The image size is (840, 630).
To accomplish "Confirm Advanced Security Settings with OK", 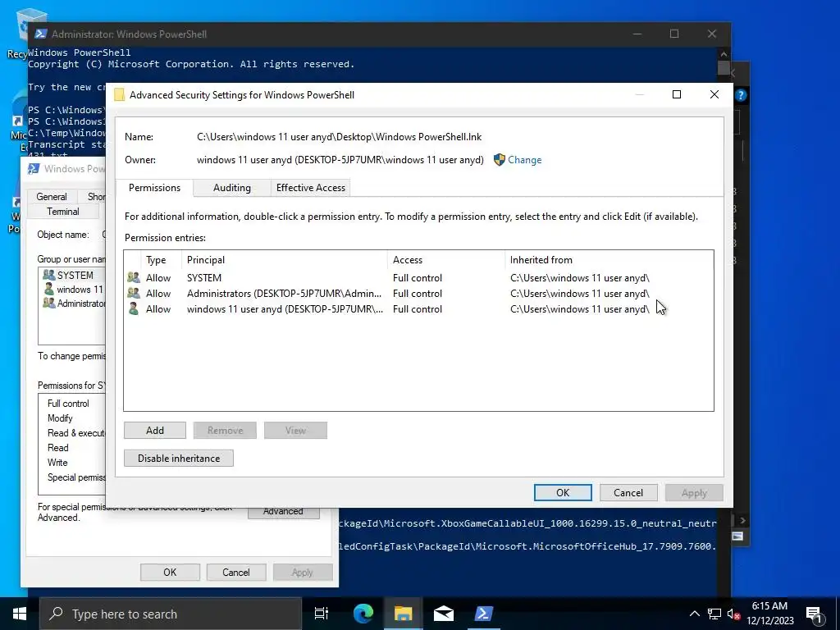I will tap(563, 492).
